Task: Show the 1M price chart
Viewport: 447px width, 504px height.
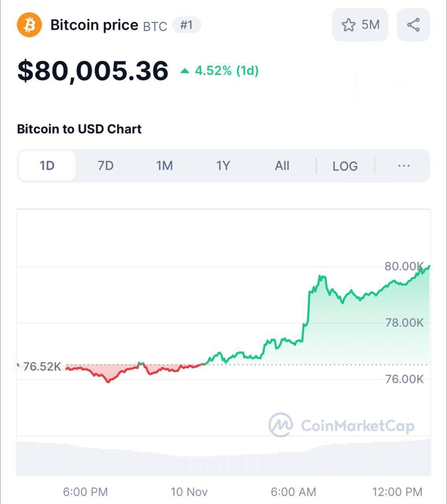Action: [164, 166]
